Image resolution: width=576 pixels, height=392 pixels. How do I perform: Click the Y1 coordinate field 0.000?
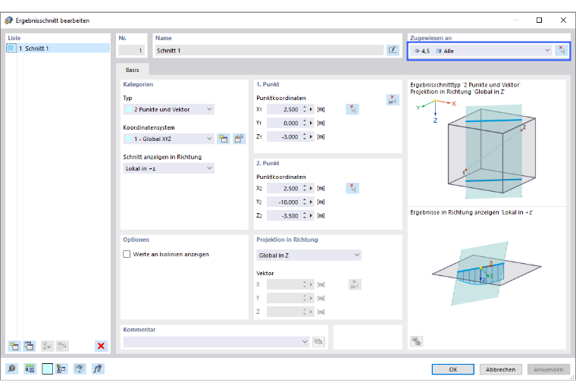click(x=283, y=123)
